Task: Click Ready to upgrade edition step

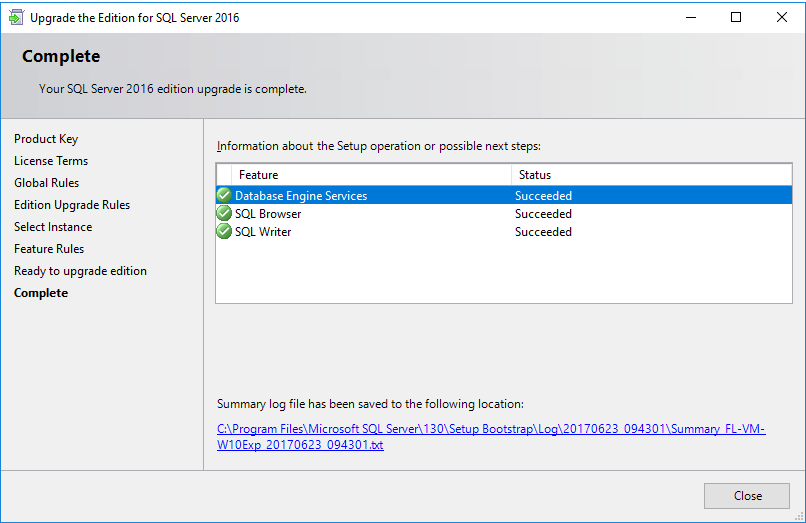Action: [x=80, y=271]
